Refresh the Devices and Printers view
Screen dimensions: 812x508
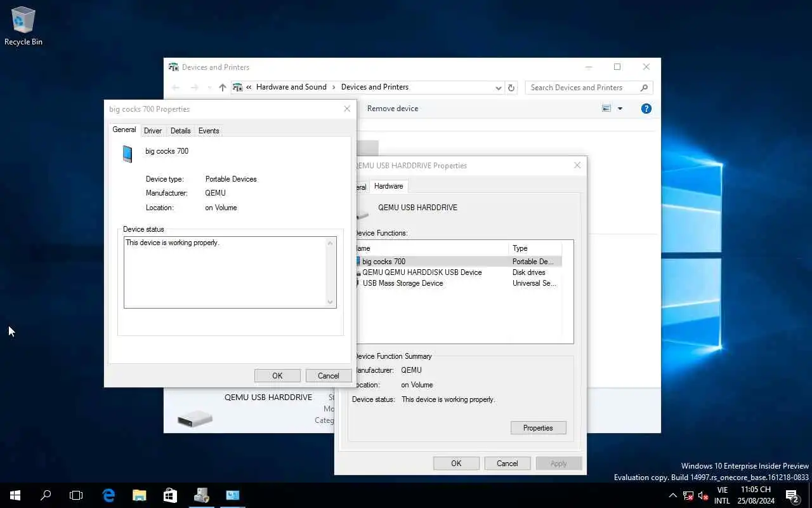coord(511,88)
